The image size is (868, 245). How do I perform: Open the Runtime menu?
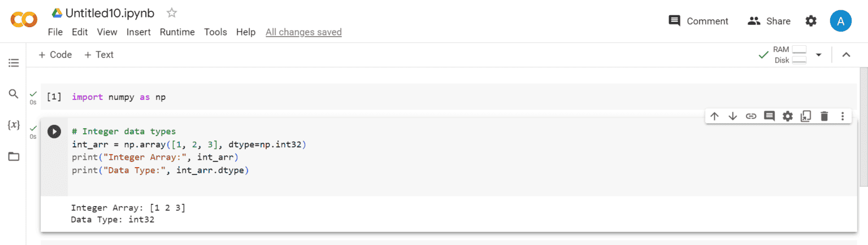177,32
